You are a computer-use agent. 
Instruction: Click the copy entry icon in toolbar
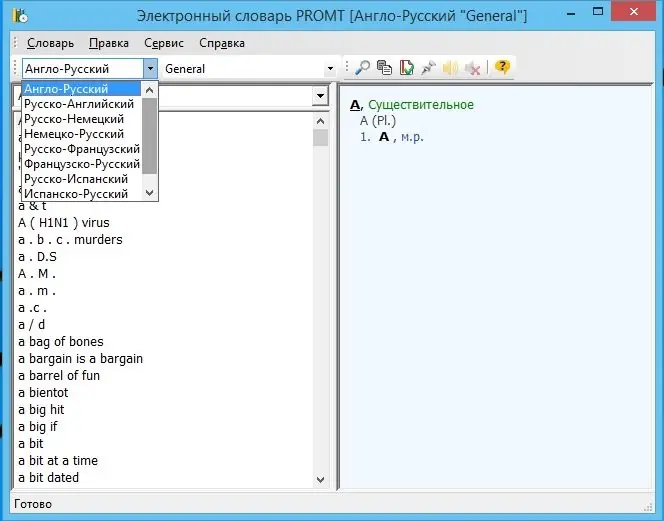(x=385, y=68)
